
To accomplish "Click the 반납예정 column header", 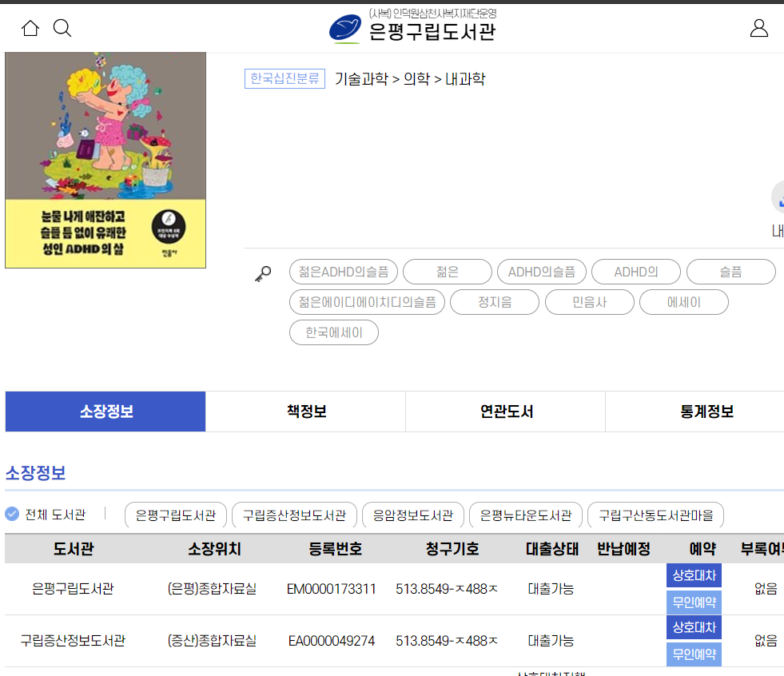I will tap(623, 549).
